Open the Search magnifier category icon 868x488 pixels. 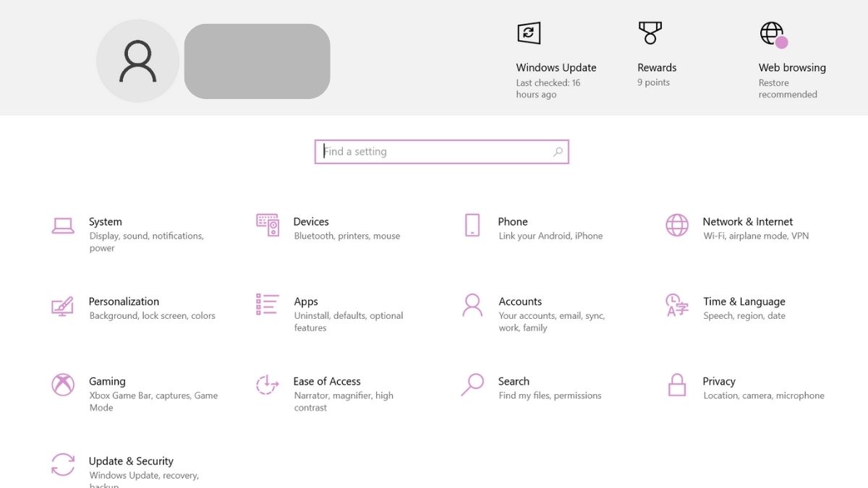coord(472,385)
